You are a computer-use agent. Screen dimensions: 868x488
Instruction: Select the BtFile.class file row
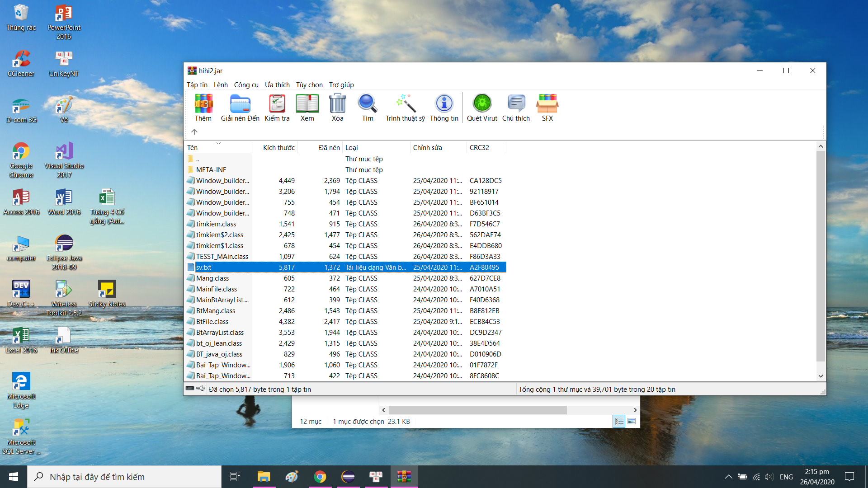pos(212,322)
